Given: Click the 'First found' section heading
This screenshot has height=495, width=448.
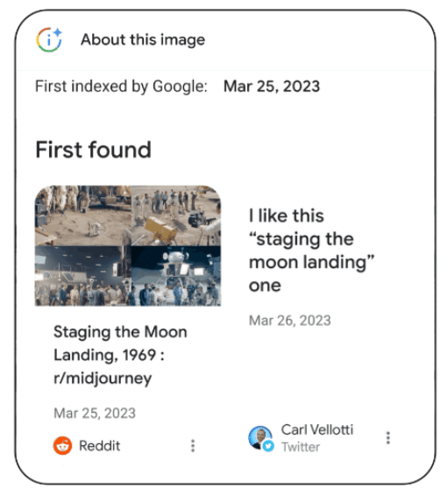Looking at the screenshot, I should (x=93, y=150).
